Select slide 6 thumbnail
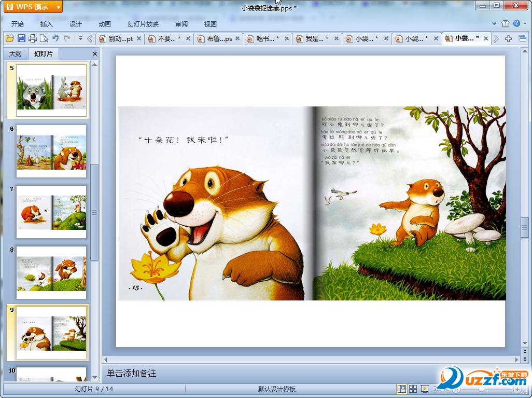Screen dimensions: 532x398 (x=51, y=151)
